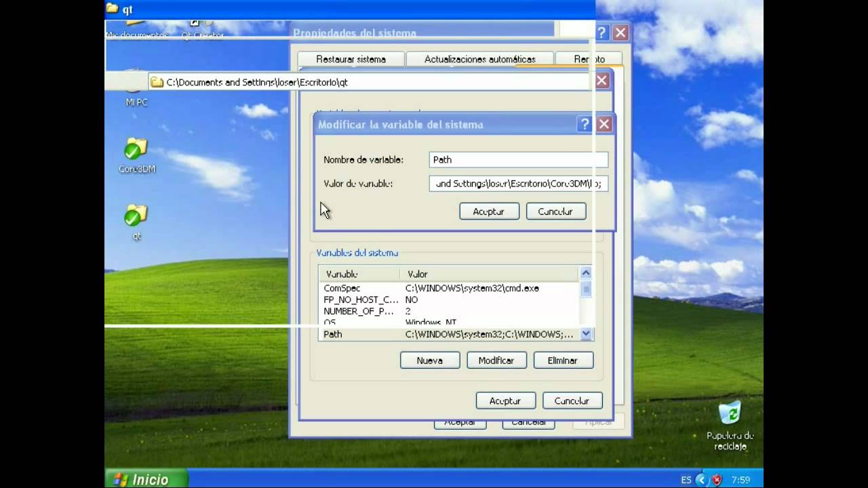Click the address path C:\Documents and Settings\loser\Escritorio\qt
The width and height of the screenshot is (868, 488).
click(x=257, y=82)
